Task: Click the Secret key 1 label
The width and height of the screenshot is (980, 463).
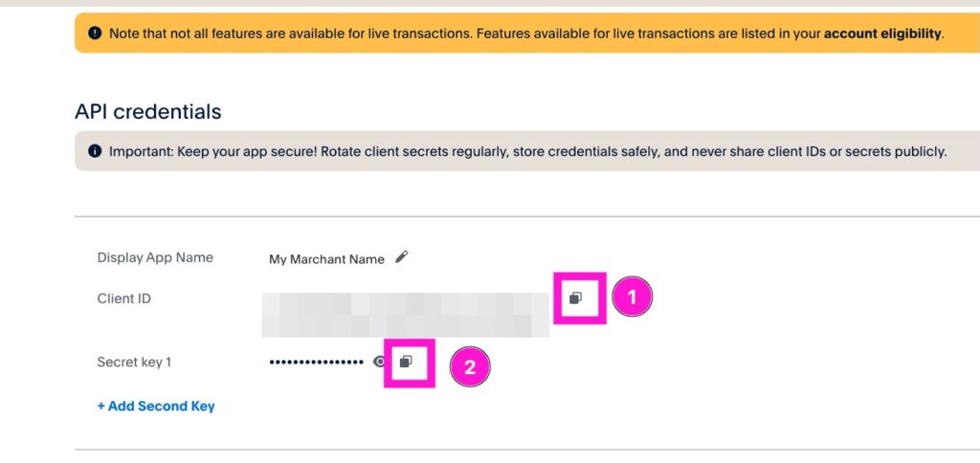Action: click(134, 362)
